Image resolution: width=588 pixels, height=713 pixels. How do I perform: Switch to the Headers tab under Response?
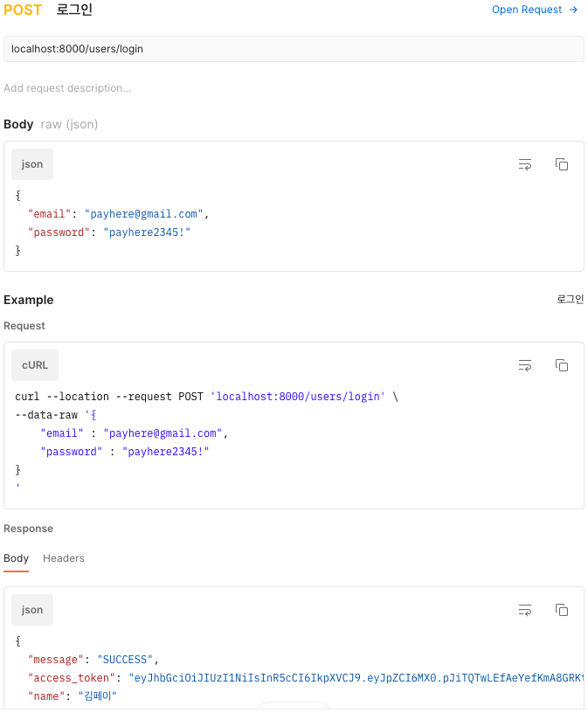pos(63,558)
